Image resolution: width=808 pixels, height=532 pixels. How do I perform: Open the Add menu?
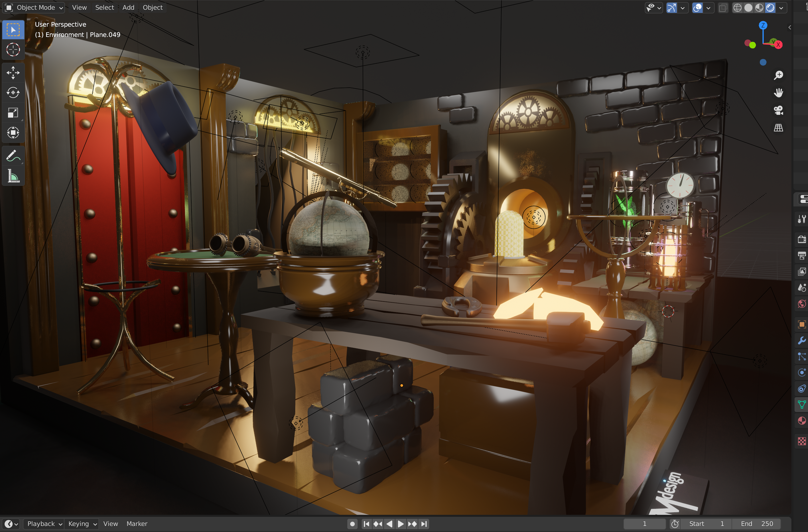coord(128,7)
